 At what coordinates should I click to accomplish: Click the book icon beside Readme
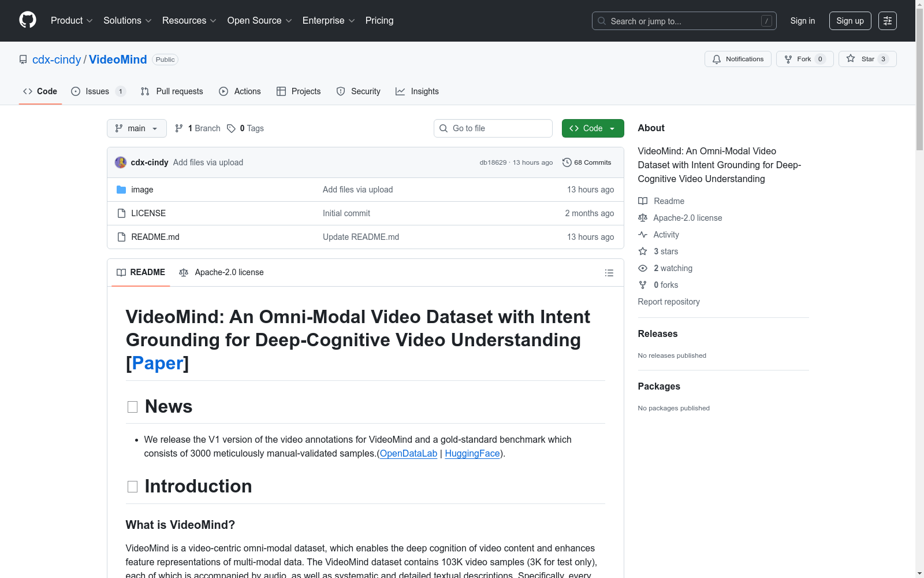[643, 201]
